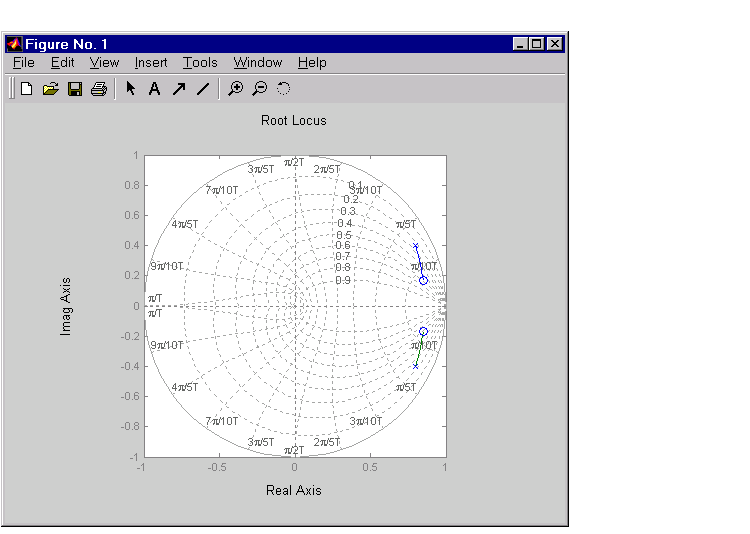750x534 pixels.
Task: Toggle the Zoom Out magnifier tool
Action: click(259, 89)
